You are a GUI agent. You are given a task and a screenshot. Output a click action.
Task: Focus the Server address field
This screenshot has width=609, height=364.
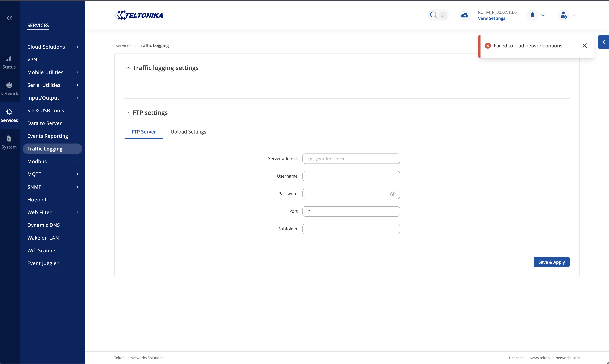pyautogui.click(x=351, y=159)
